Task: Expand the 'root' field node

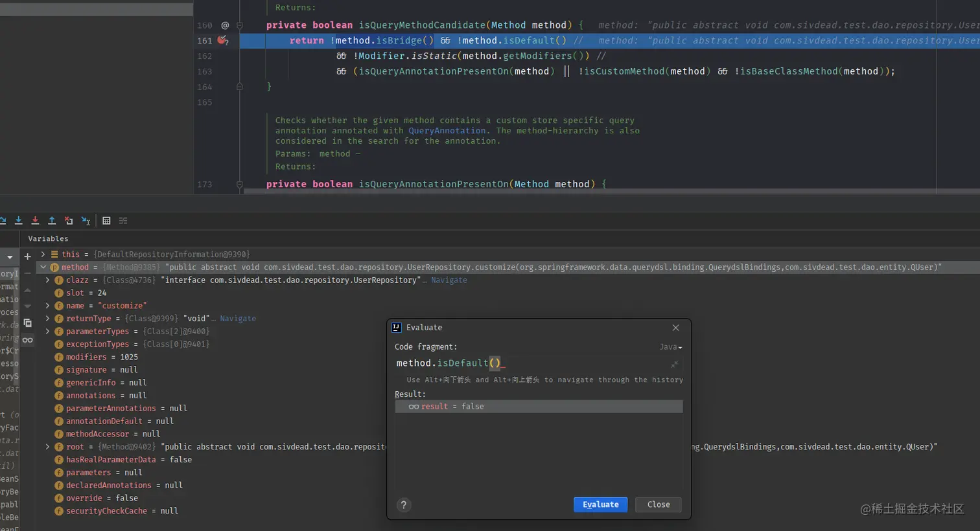Action: tap(47, 447)
